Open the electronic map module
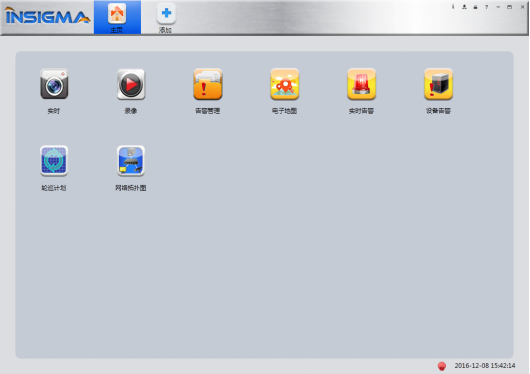This screenshot has width=530, height=374. [285, 84]
